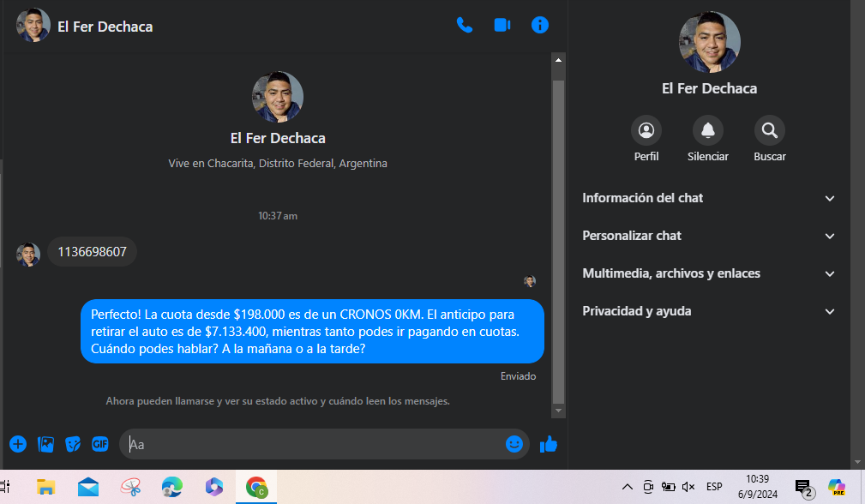Click the El Fer Dechaca name in header

(x=105, y=27)
